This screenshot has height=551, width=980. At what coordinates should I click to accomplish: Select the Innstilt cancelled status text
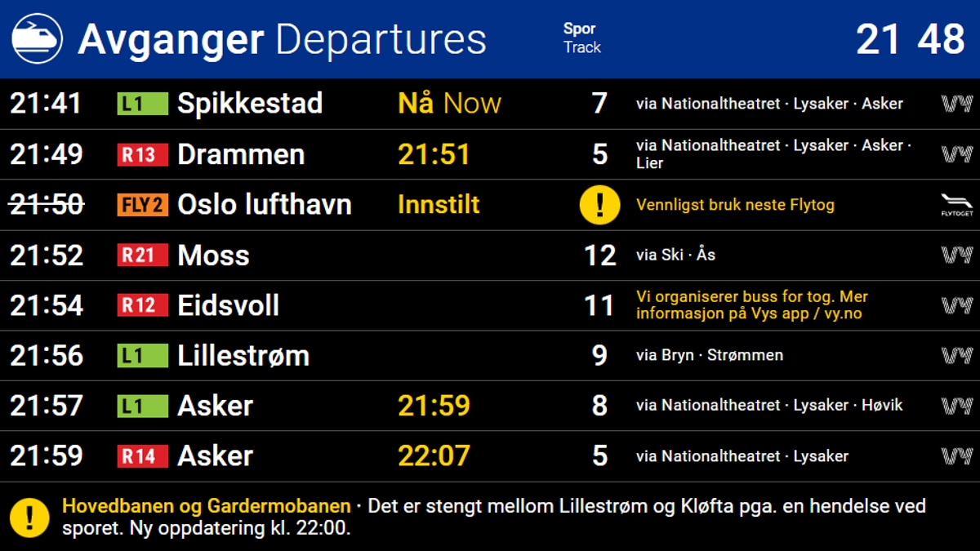pyautogui.click(x=439, y=205)
